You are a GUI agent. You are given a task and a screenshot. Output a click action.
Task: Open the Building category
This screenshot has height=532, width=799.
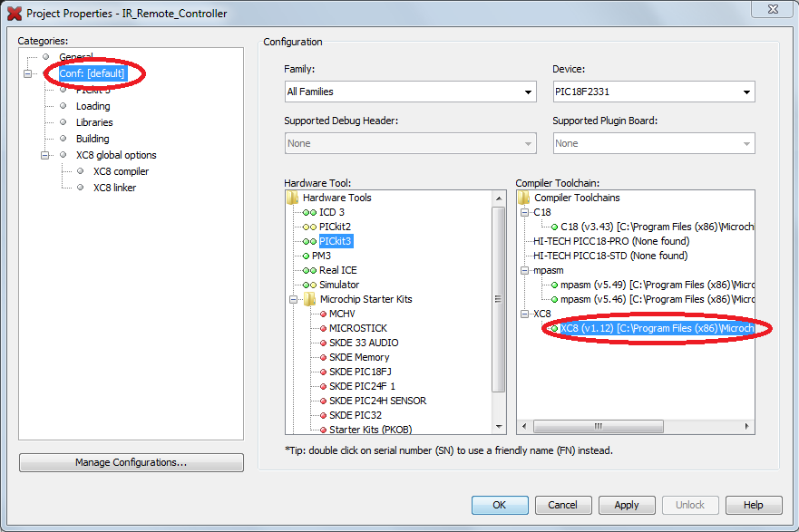(x=93, y=139)
